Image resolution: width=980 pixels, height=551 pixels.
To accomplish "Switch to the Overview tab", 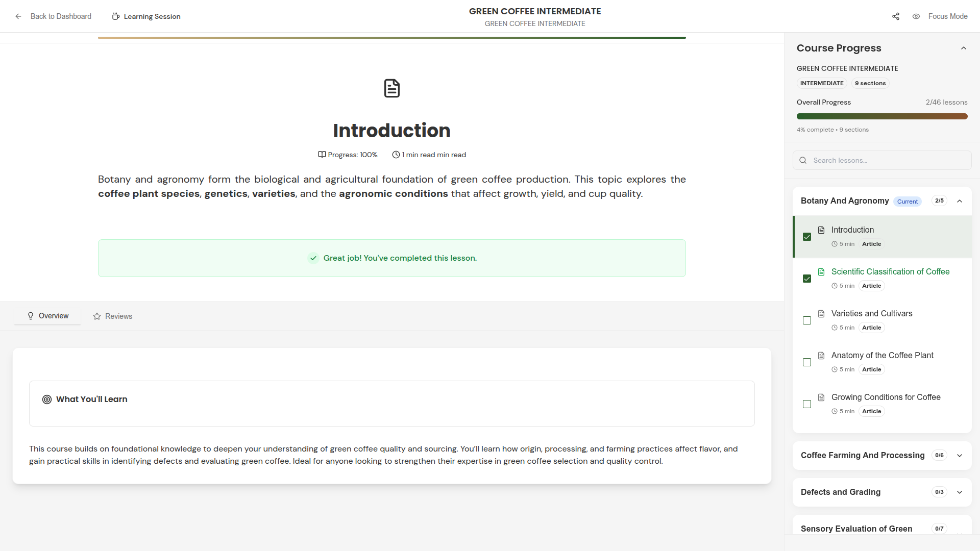I will [47, 316].
